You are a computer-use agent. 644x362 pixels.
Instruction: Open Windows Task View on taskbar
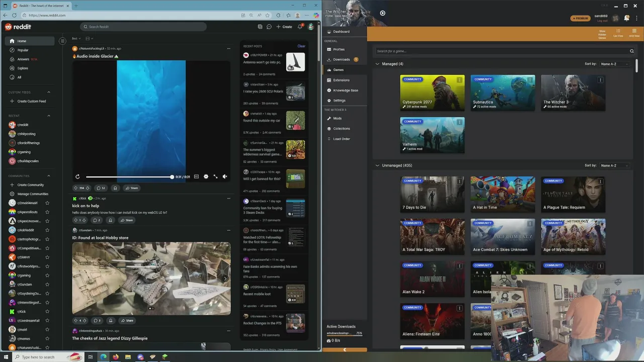pyautogui.click(x=91, y=357)
